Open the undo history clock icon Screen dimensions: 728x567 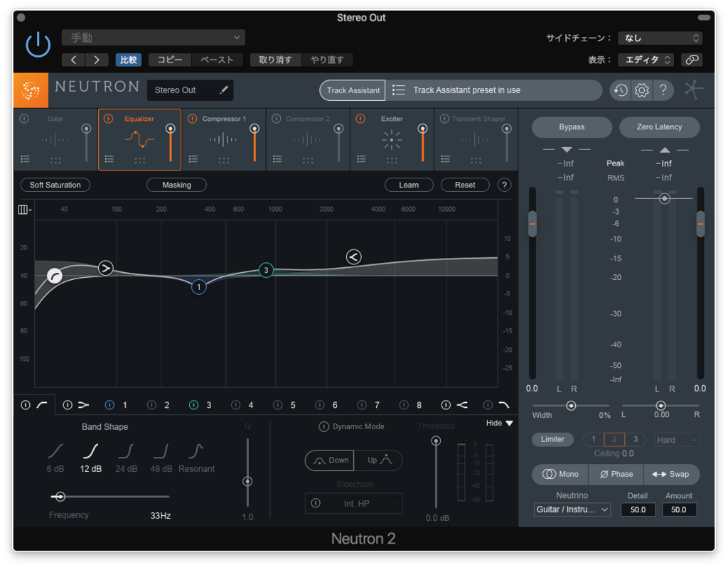coord(621,90)
